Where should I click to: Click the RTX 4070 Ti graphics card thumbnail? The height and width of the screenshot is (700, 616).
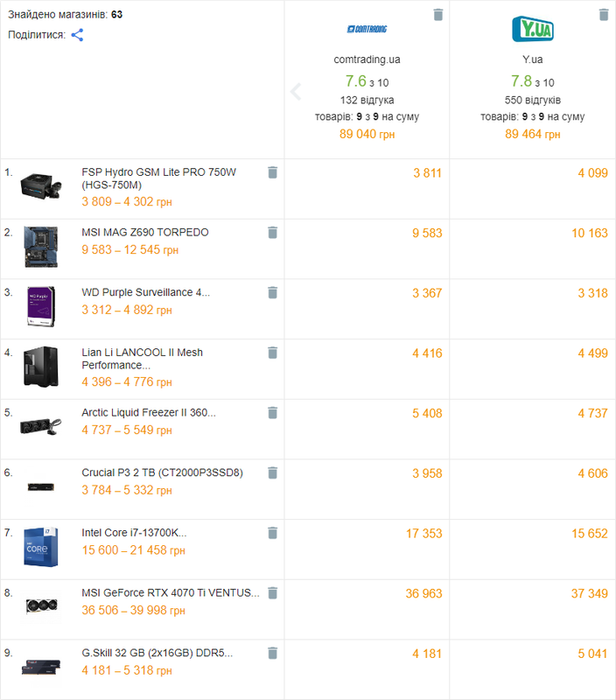[41, 605]
